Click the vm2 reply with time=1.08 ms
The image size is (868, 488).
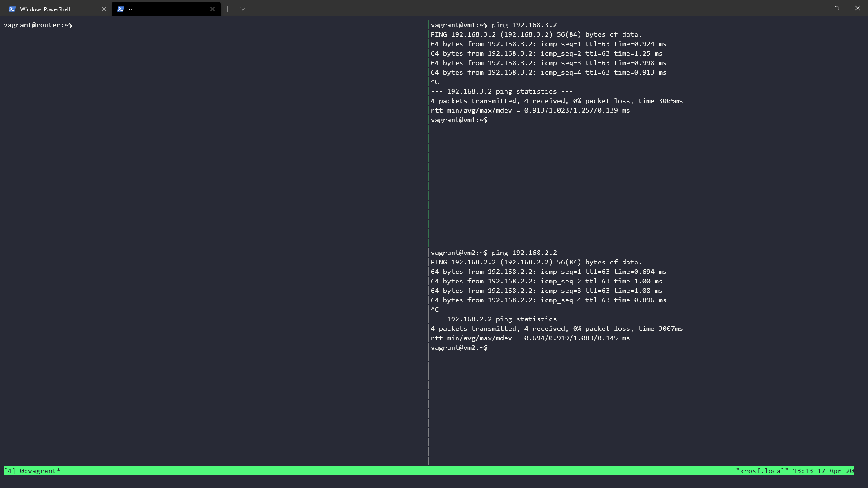pyautogui.click(x=547, y=291)
